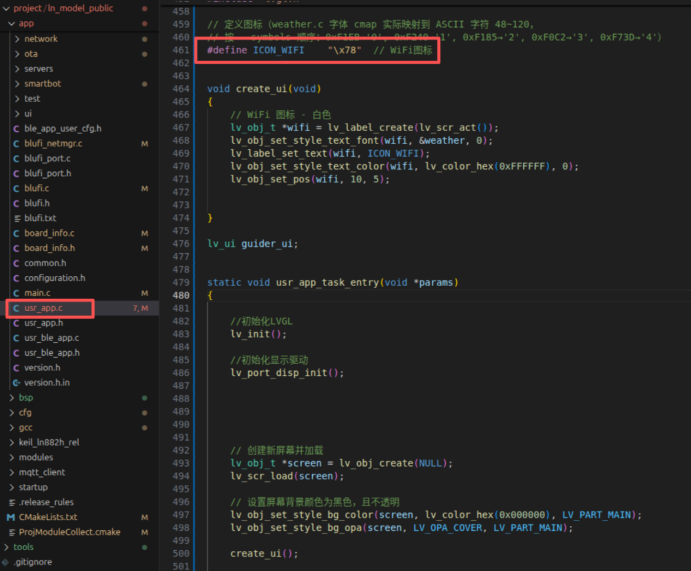The width and height of the screenshot is (691, 571).
Task: Click line number 480 in gutter
Action: 181,296
